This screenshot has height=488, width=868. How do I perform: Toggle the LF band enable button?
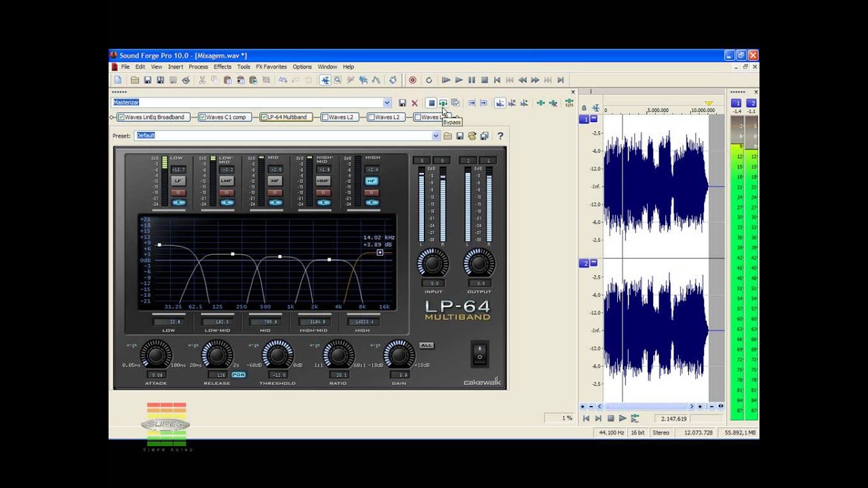(x=178, y=181)
